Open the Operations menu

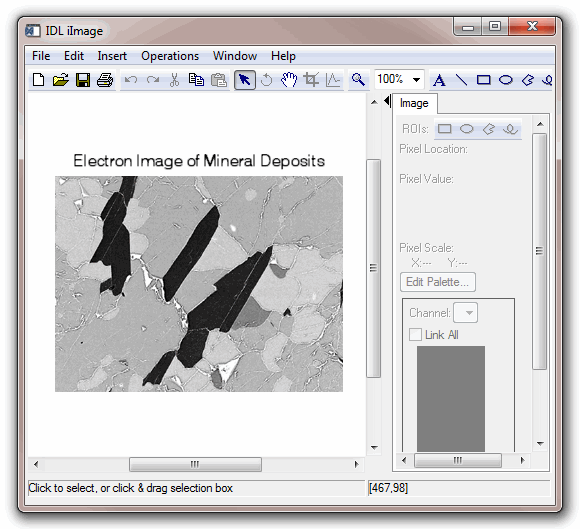170,56
